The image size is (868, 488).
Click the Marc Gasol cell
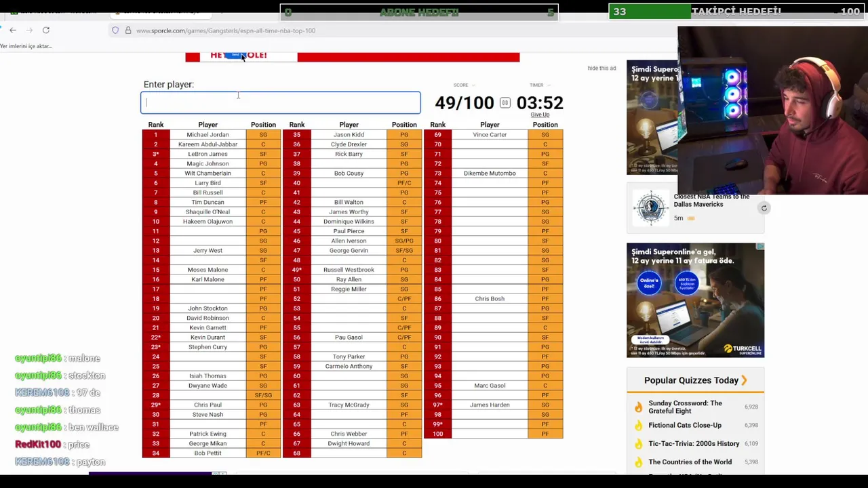point(490,386)
